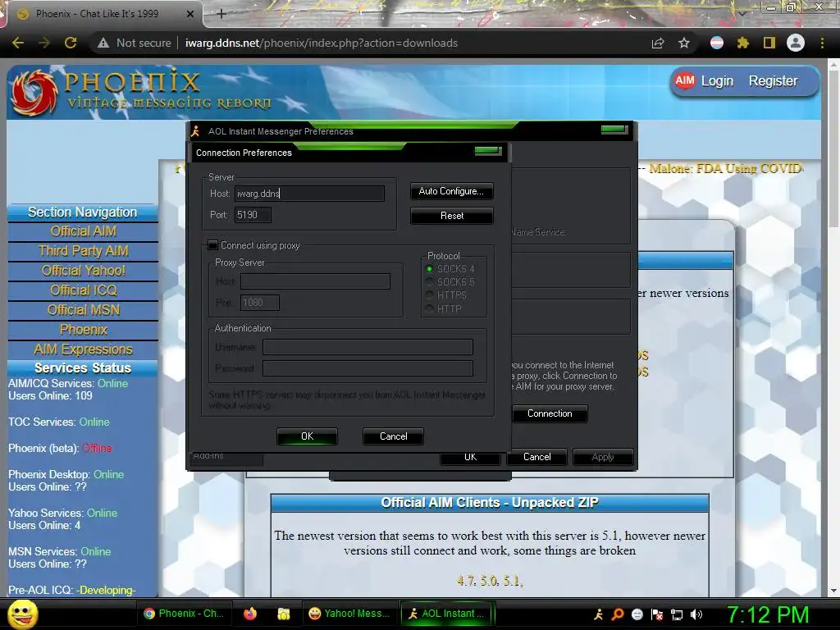Click the Reset button
The image size is (840, 630).
[452, 216]
